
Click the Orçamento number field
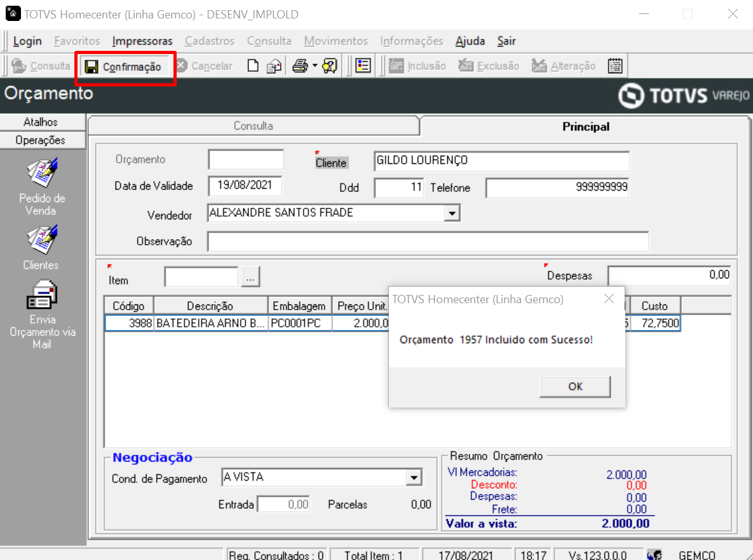(x=246, y=160)
